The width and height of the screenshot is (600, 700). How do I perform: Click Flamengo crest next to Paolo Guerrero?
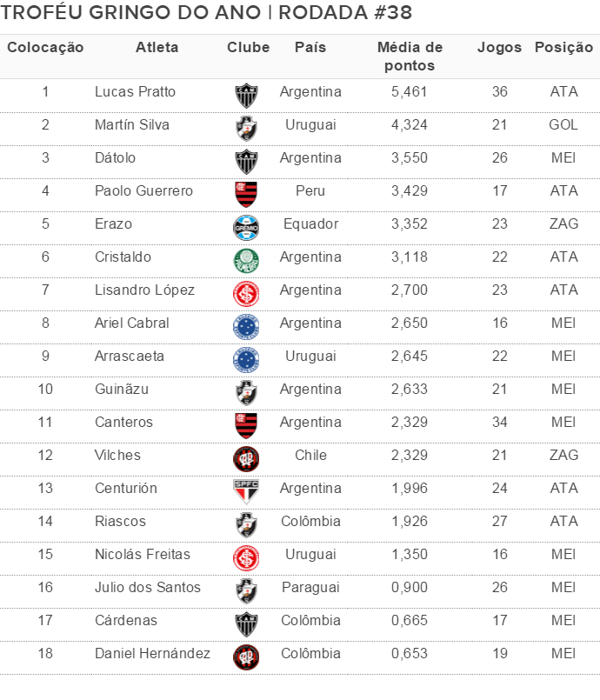246,195
